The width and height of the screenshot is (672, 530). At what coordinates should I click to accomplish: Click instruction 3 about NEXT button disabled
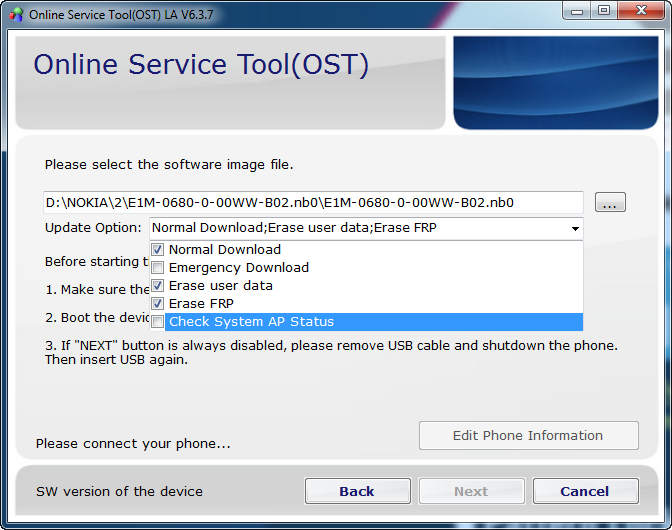point(331,352)
